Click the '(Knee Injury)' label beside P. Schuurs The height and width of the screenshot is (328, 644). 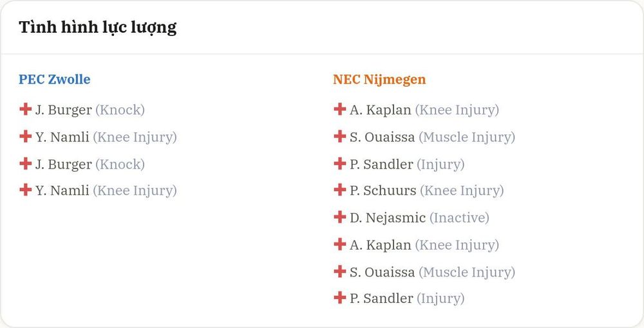[x=462, y=190]
